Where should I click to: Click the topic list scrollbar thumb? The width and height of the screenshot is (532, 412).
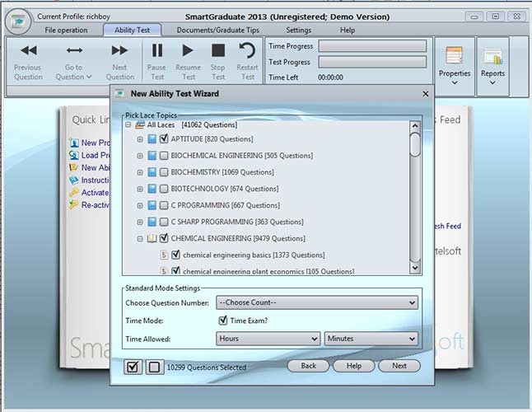click(415, 145)
